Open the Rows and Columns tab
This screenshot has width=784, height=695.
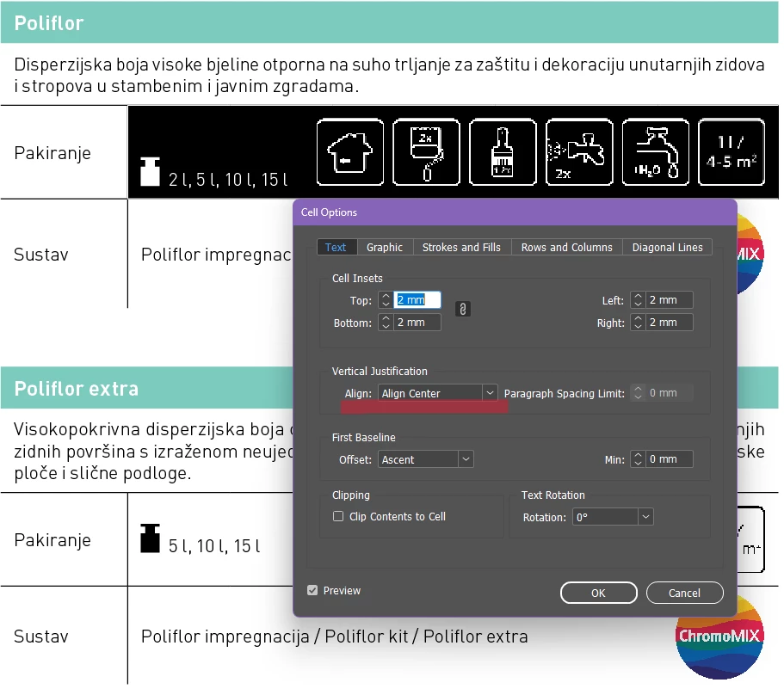click(567, 248)
